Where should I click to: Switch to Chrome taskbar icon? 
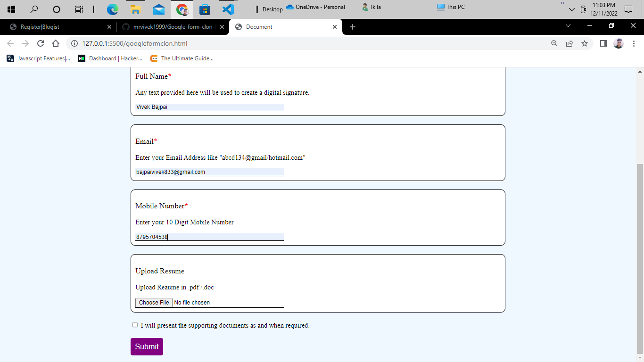click(x=182, y=9)
